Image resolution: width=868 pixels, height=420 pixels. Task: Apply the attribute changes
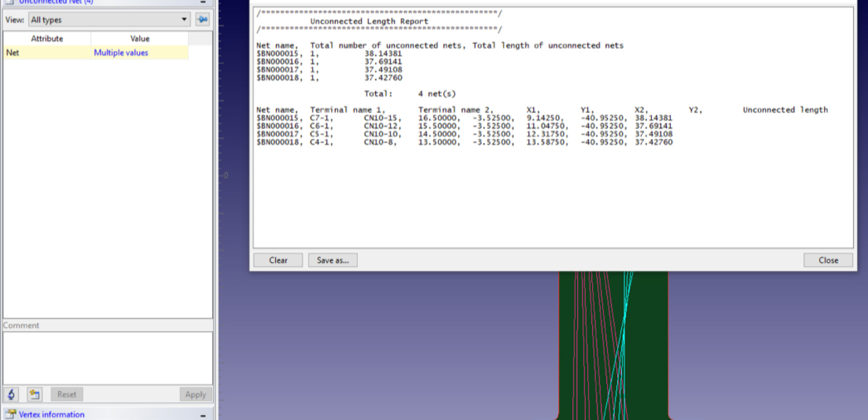tap(195, 394)
